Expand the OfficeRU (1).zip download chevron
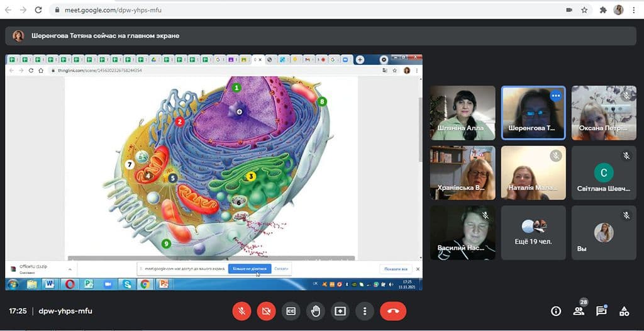644x331 pixels. coord(70,269)
